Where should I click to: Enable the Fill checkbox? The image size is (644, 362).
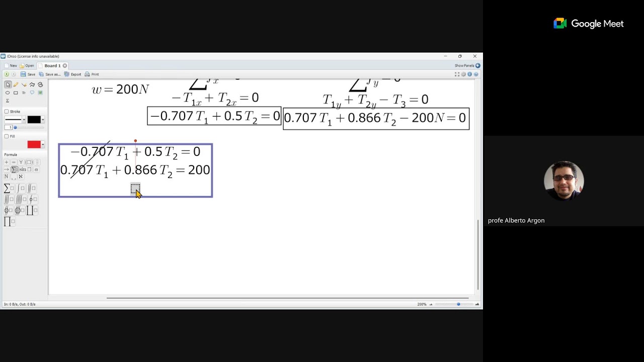click(x=6, y=136)
